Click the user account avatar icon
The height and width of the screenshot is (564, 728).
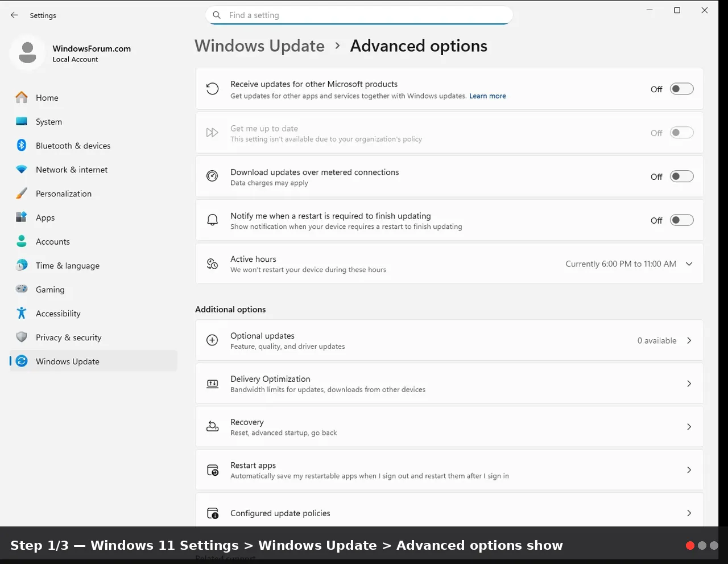[27, 52]
